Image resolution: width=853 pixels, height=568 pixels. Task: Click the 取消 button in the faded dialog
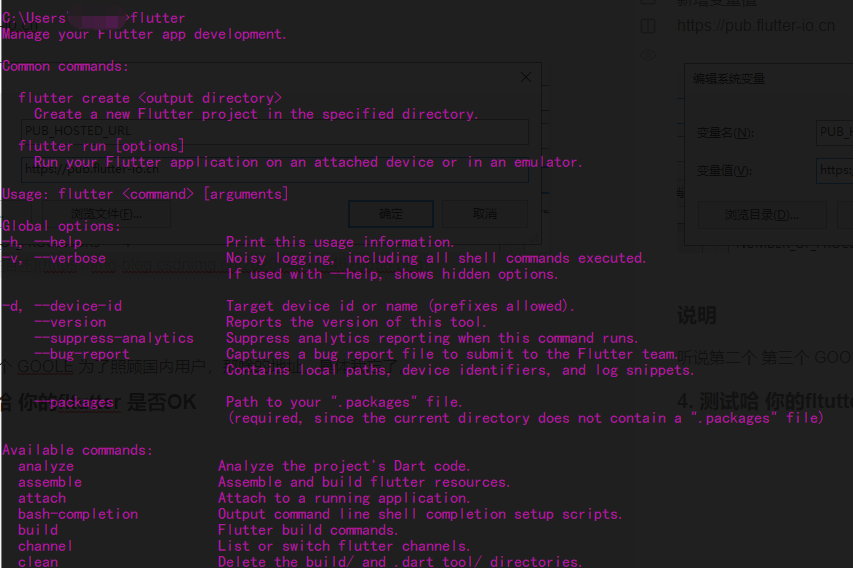pos(485,214)
